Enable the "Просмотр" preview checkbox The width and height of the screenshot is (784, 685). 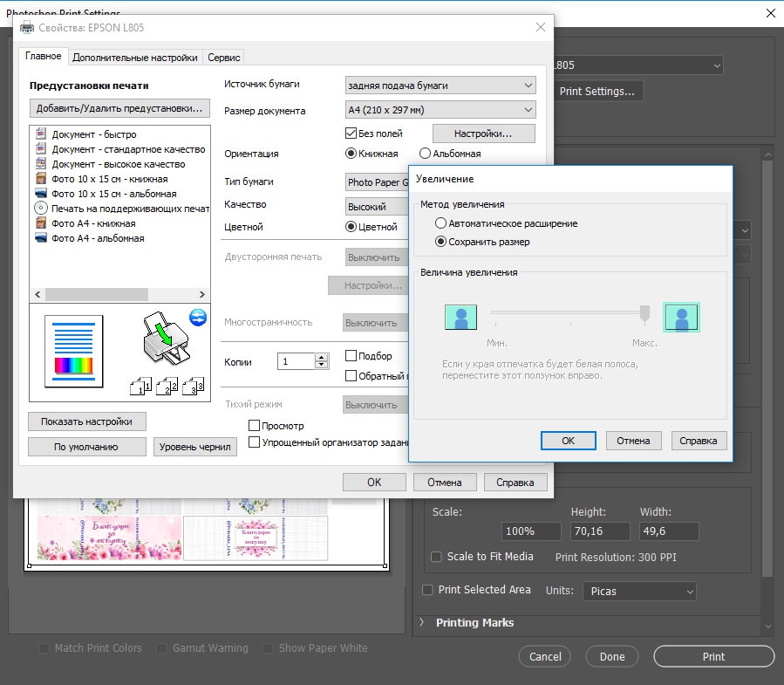255,426
